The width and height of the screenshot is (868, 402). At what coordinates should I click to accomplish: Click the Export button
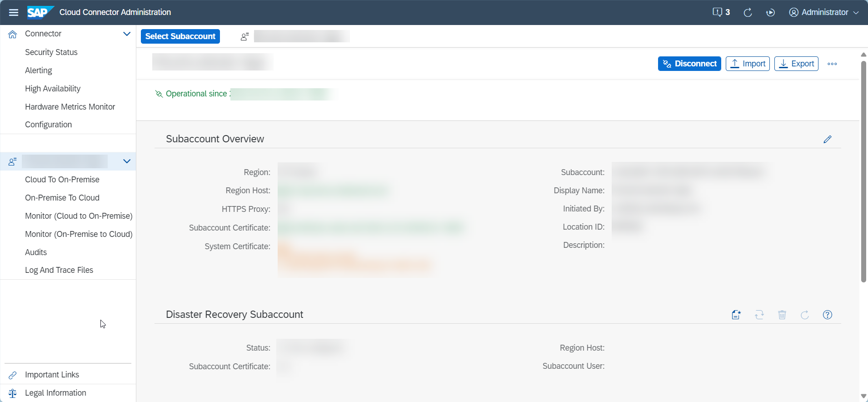796,64
